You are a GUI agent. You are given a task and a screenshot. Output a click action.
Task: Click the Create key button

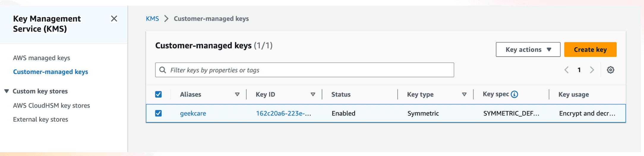(590, 49)
